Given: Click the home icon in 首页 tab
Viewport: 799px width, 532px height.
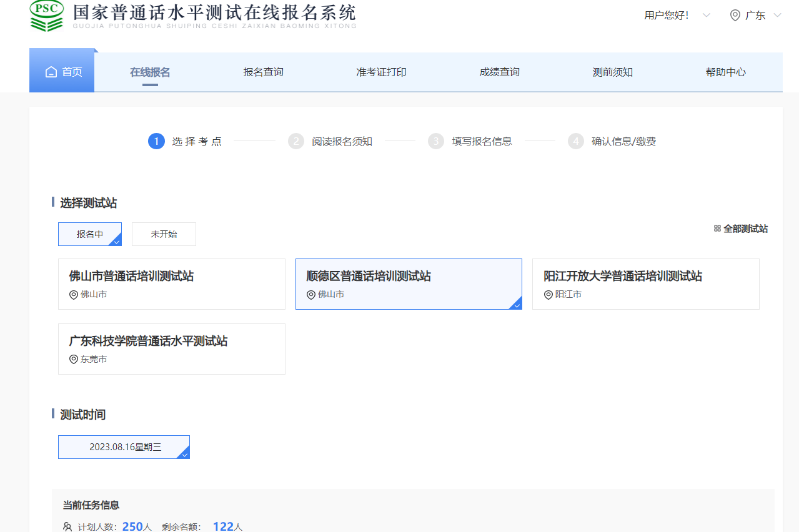Looking at the screenshot, I should 51,72.
